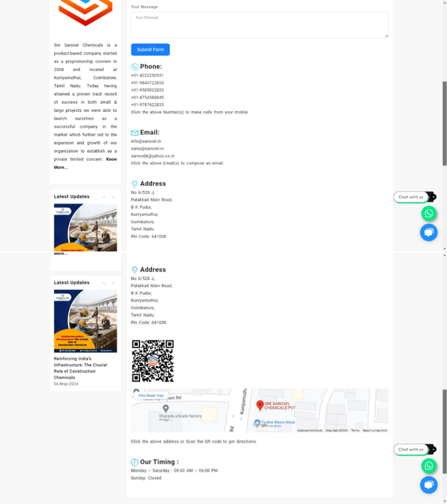Click the Map data ©2024 label
Screen dimensions: 447x504
point(337,430)
